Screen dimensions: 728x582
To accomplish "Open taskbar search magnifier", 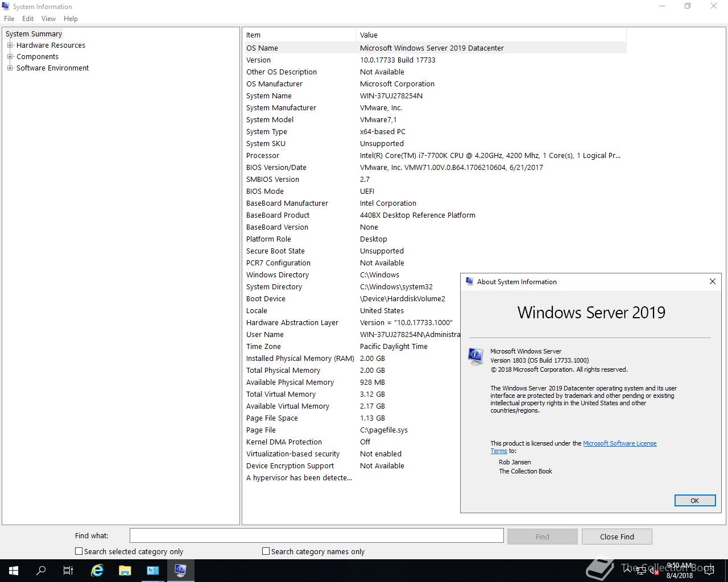I will [41, 571].
